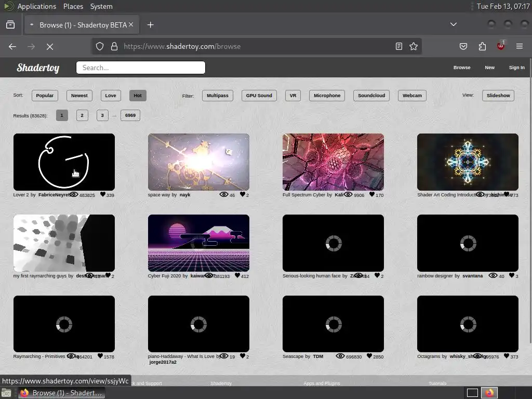
Task: Toggle the Soundcloud filter
Action: 371,96
